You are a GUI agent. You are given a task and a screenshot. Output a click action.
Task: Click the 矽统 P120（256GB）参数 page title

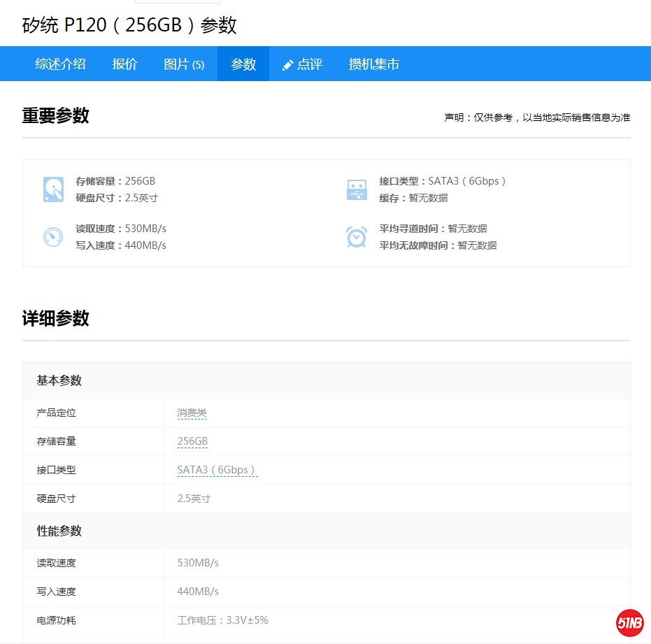point(130,25)
